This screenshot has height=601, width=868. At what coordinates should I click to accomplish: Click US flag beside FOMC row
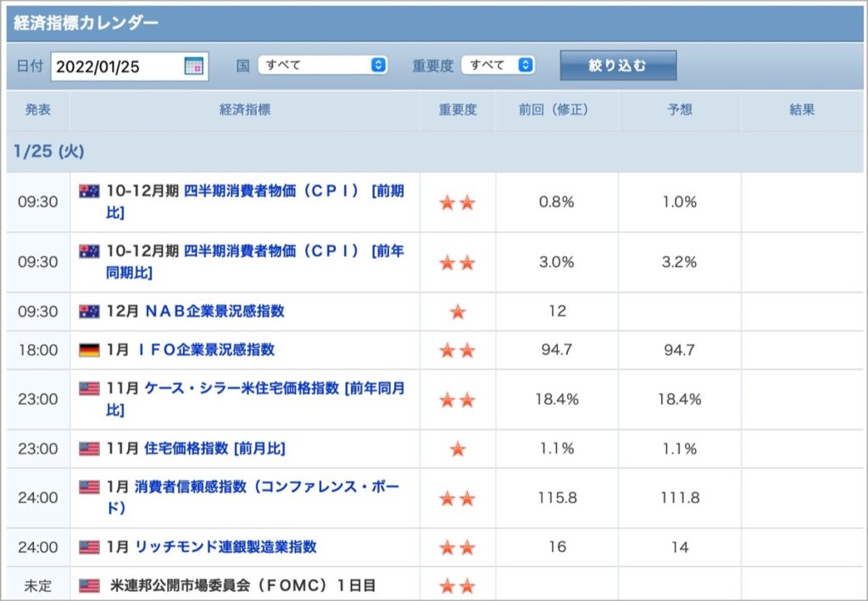point(89,586)
